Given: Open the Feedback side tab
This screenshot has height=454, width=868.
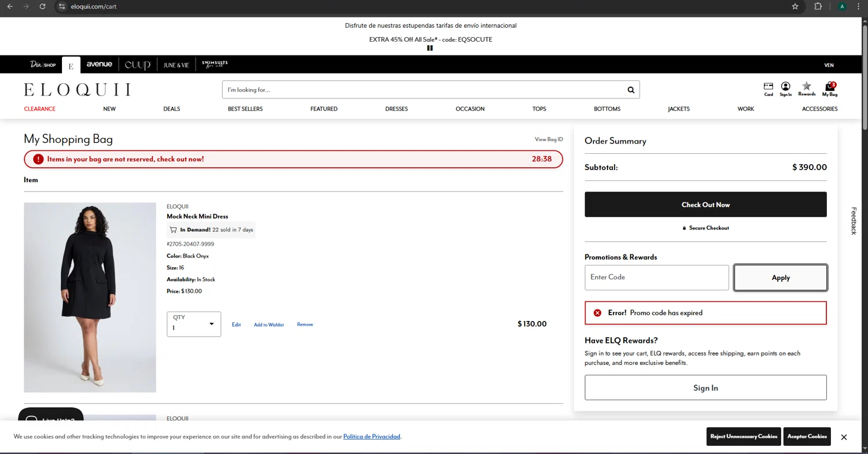Looking at the screenshot, I should [854, 221].
